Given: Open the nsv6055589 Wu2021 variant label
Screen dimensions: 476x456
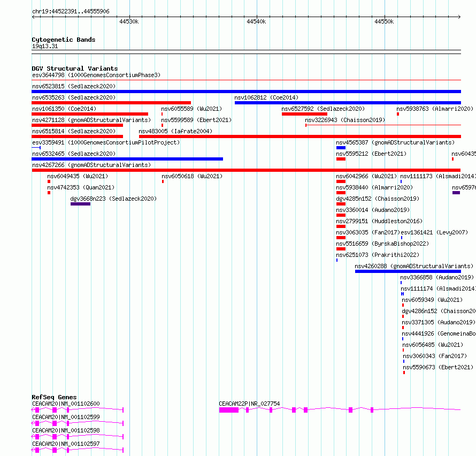Looking at the screenshot, I should click(x=191, y=109).
